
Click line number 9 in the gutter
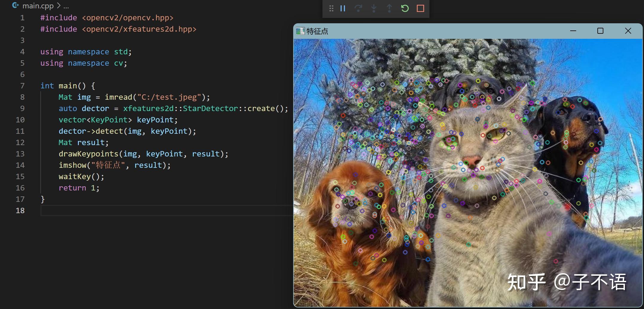coord(22,108)
